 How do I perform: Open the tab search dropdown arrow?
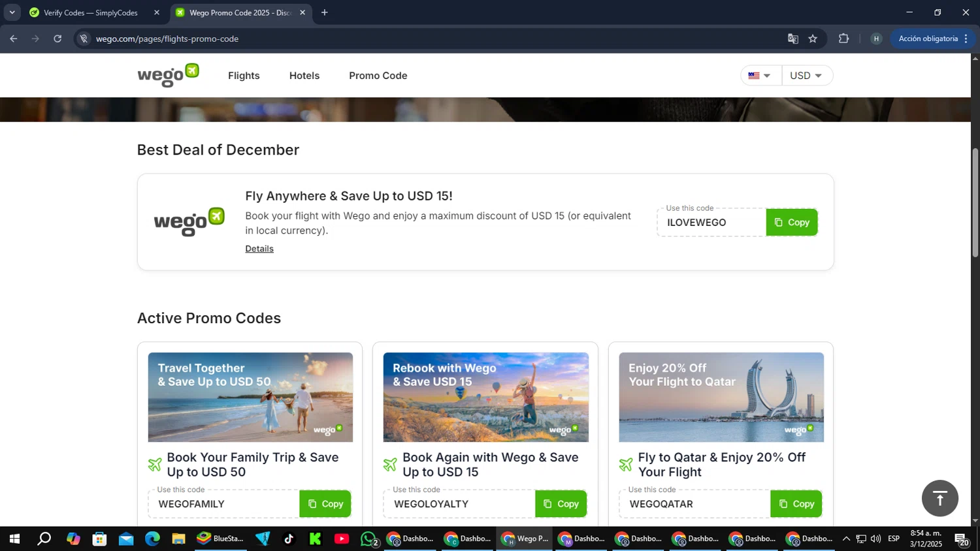pos(12,12)
